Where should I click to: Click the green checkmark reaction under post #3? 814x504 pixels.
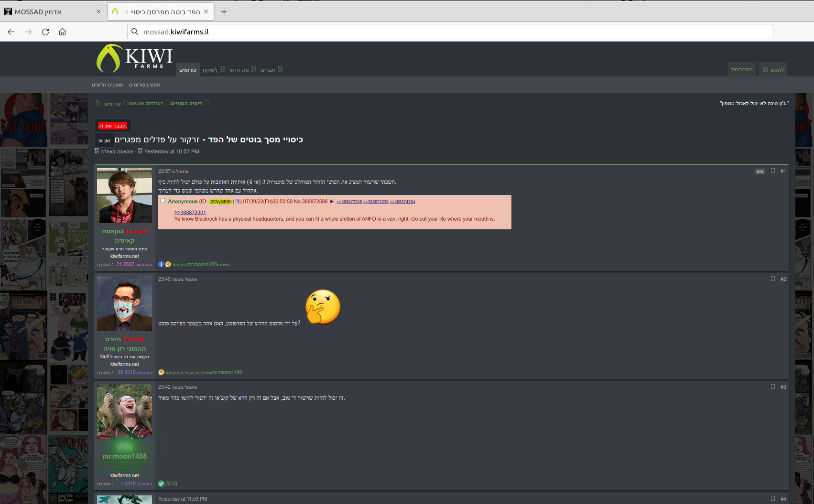pyautogui.click(x=161, y=483)
